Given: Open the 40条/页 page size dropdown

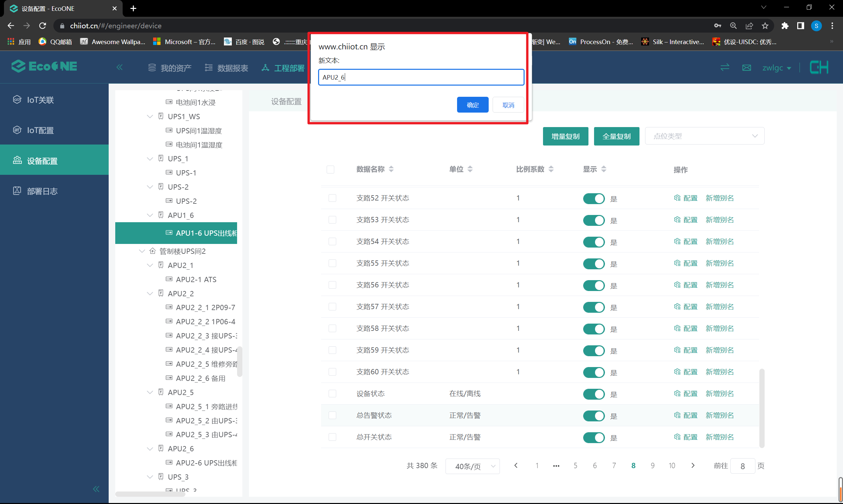Looking at the screenshot, I should pyautogui.click(x=472, y=466).
